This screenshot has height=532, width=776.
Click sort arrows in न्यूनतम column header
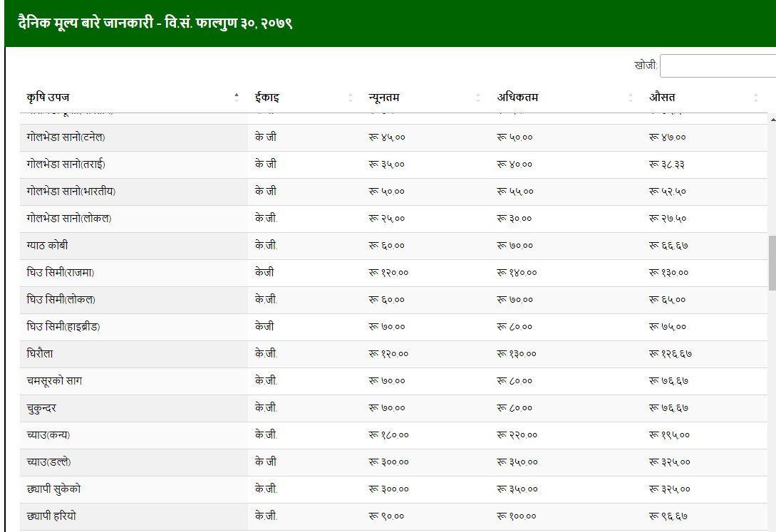478,98
